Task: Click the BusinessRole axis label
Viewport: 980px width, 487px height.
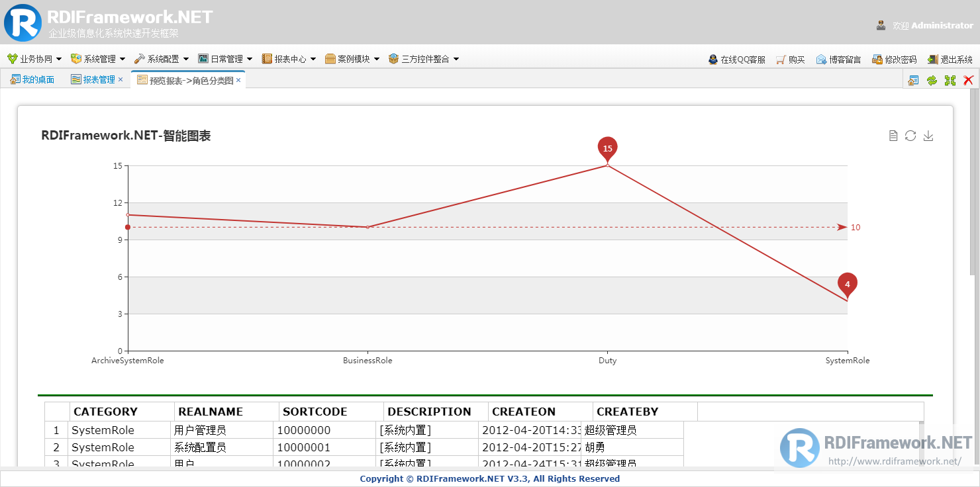Action: 367,361
